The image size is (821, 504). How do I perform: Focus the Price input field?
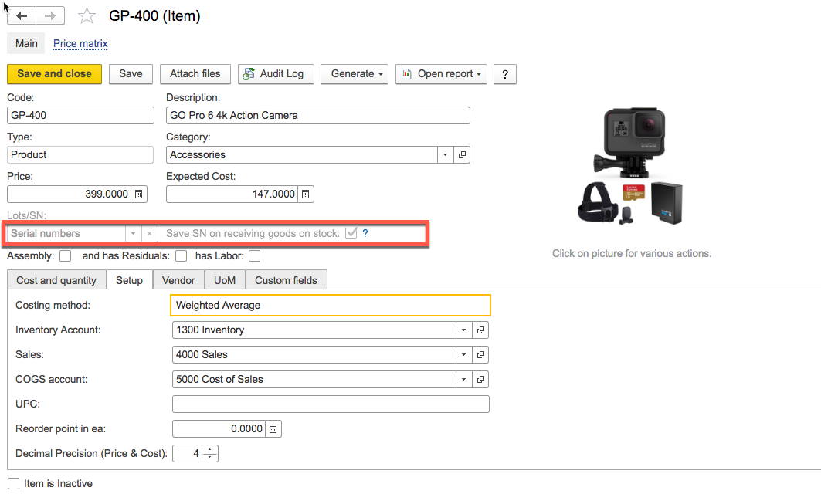click(69, 194)
